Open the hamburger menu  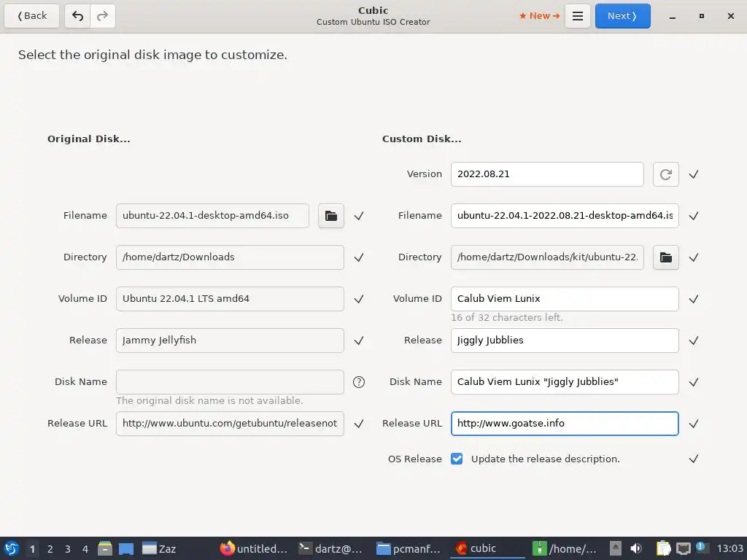pyautogui.click(x=578, y=16)
